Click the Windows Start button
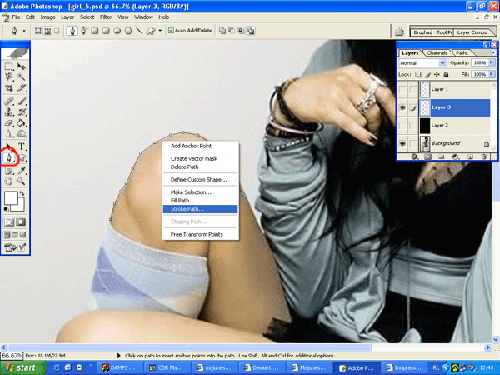Image resolution: width=500 pixels, height=375 pixels. coord(22,368)
